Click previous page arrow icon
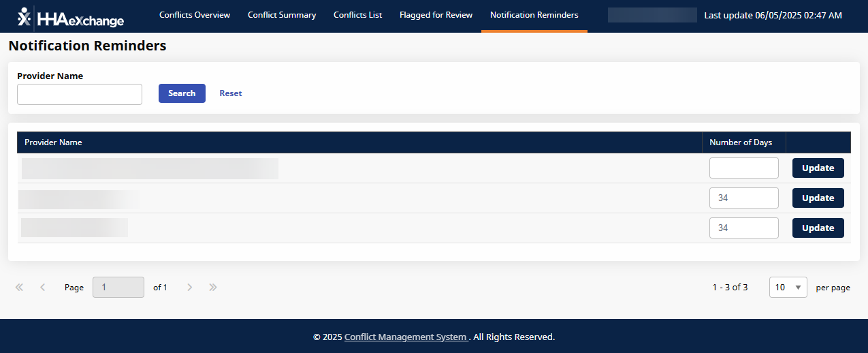Screen dimensions: 868x353 (x=43, y=288)
